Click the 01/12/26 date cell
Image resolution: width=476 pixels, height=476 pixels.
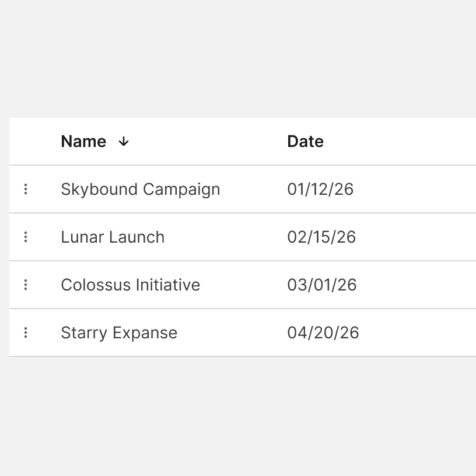point(320,189)
